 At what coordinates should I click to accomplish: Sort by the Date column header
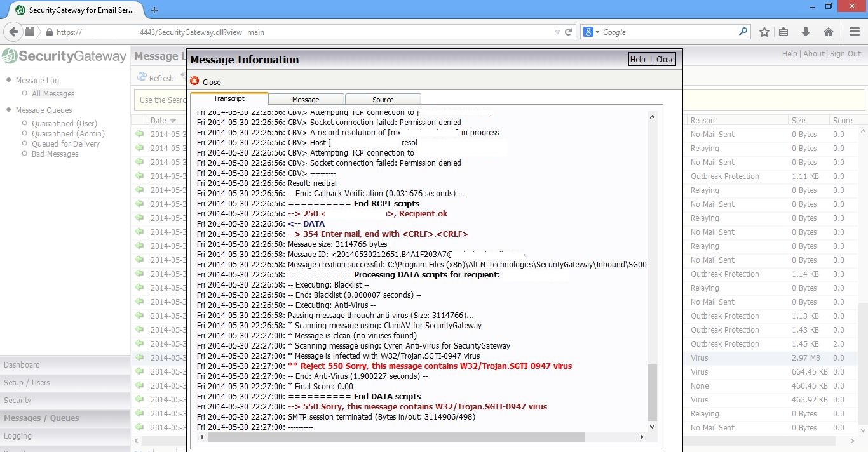[158, 120]
